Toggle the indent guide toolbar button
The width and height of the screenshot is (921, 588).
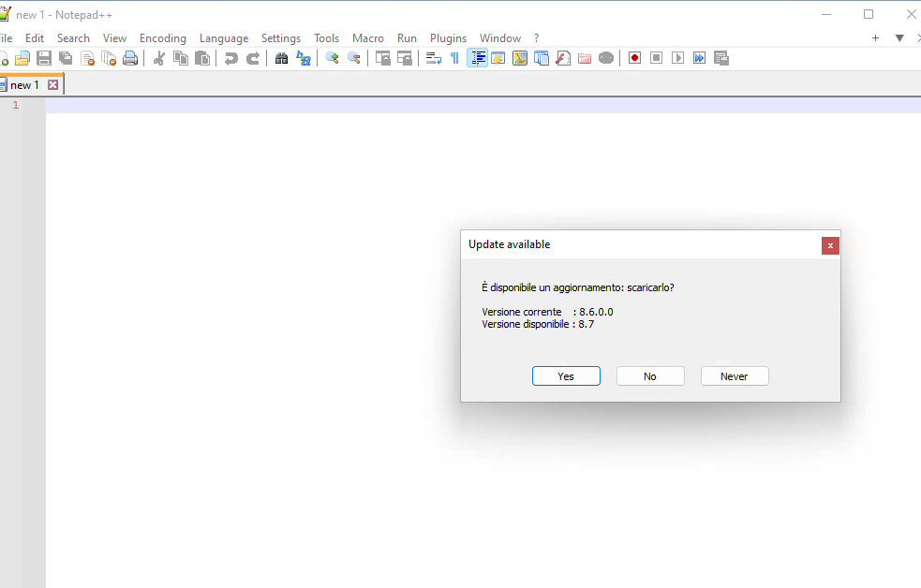477,58
